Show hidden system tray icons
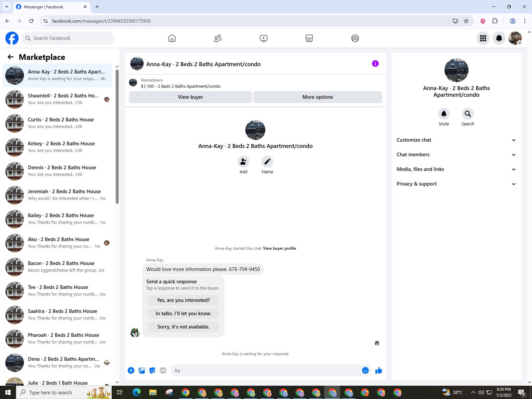 473,392
